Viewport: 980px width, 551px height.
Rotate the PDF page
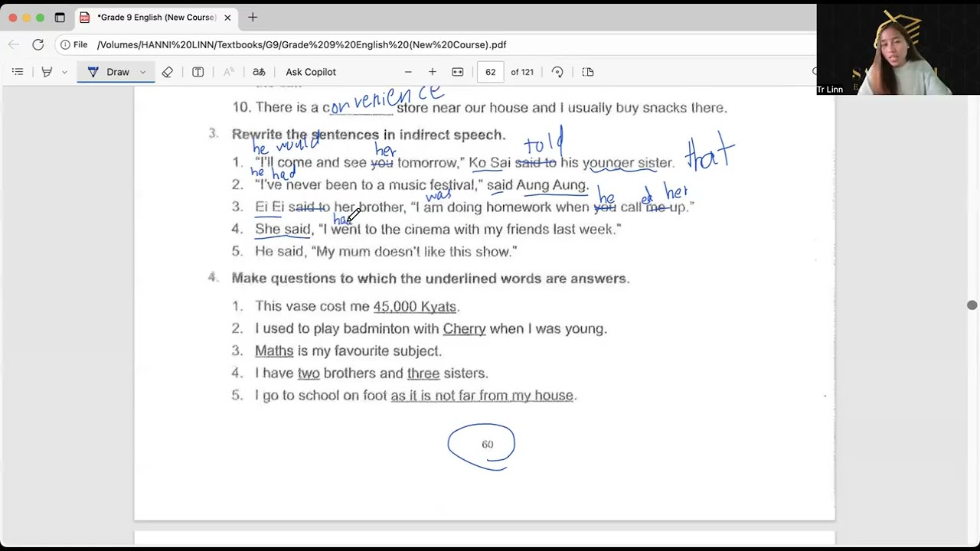557,72
